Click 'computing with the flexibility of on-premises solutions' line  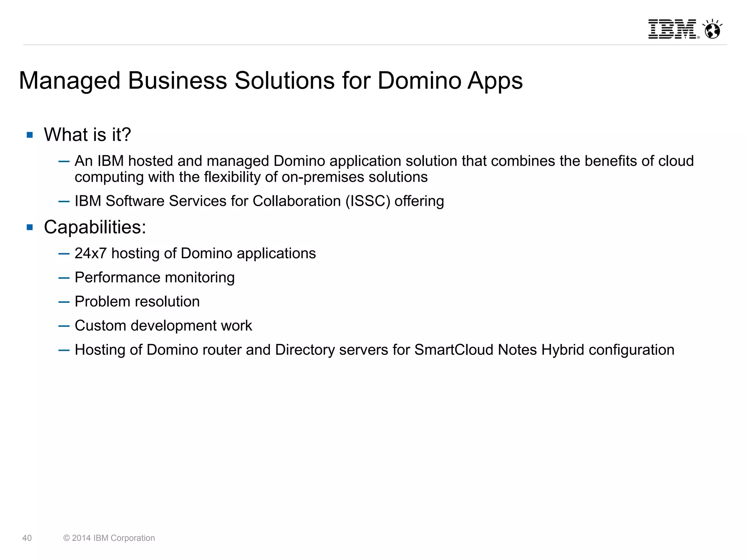[x=251, y=177]
